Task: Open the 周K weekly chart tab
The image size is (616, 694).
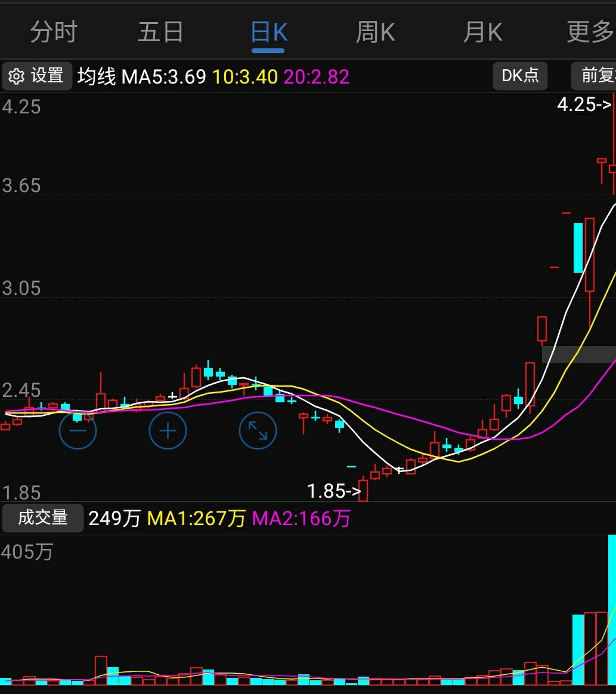Action: point(375,32)
